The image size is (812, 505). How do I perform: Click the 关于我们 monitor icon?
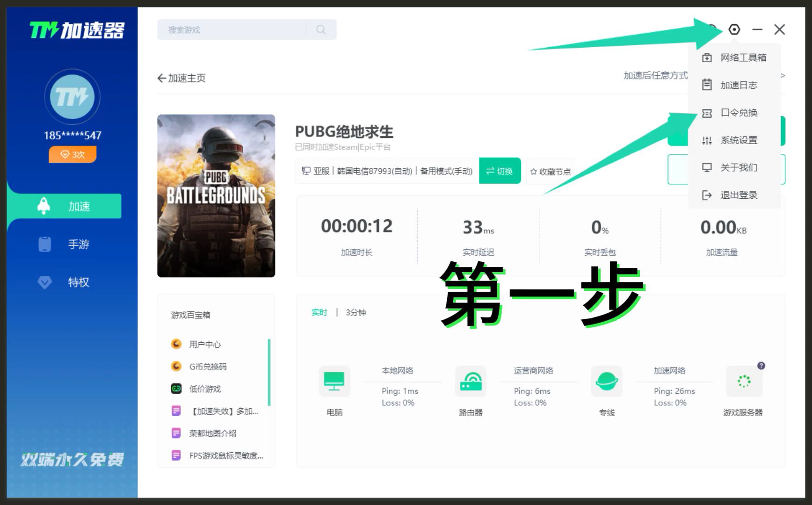pos(707,167)
